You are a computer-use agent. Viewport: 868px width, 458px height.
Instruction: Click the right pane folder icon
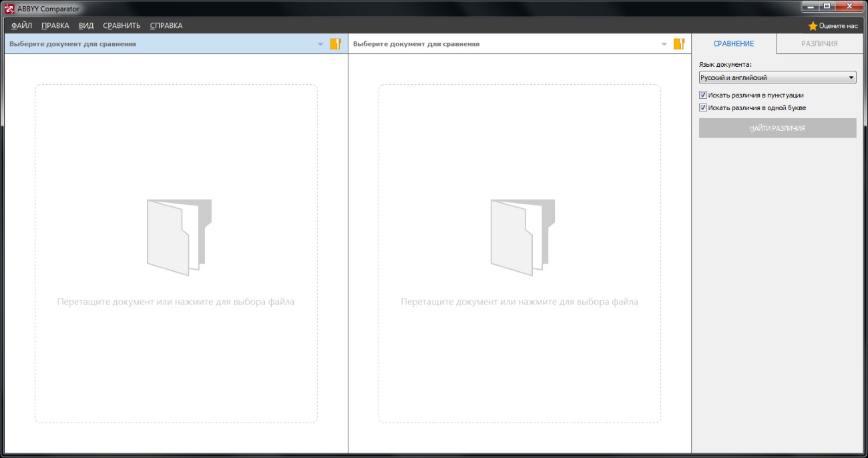click(x=523, y=237)
